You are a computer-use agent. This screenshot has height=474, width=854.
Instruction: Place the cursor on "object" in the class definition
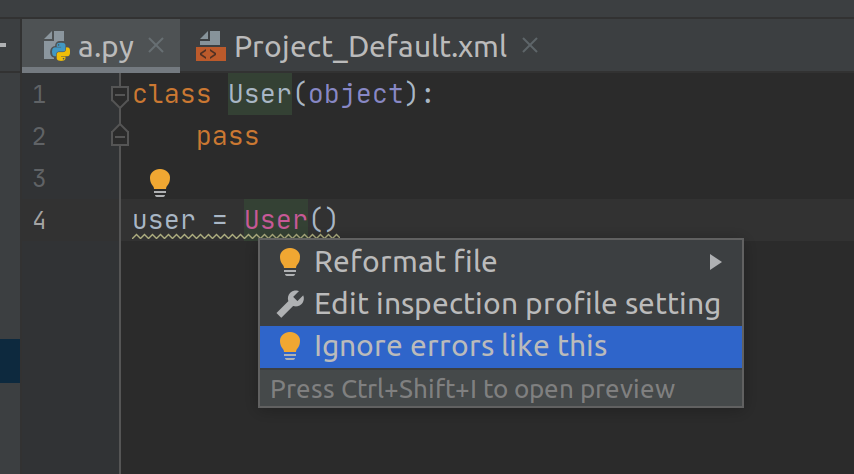pos(356,95)
